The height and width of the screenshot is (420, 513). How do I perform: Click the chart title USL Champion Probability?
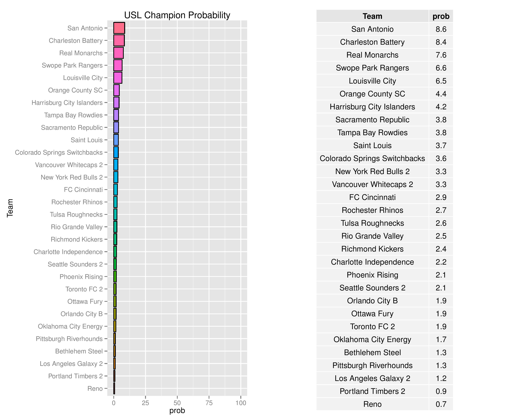point(177,15)
